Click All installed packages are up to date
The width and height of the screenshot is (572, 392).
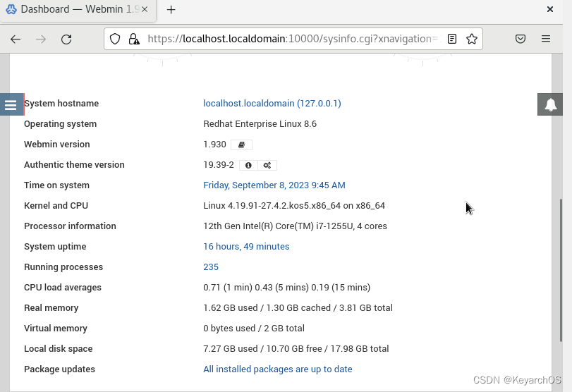(x=278, y=369)
